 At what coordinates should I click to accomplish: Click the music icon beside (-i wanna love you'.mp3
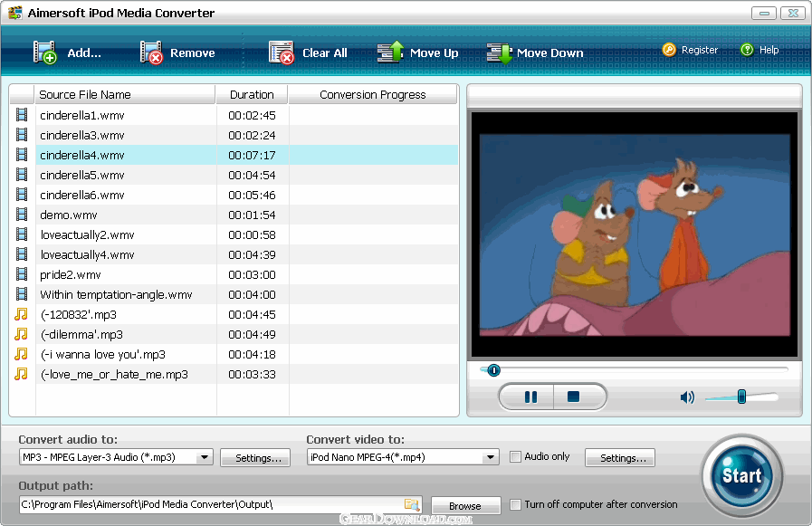[21, 354]
